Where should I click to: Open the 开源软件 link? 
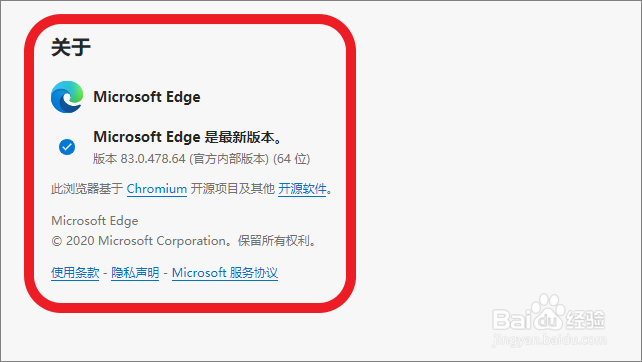tap(302, 189)
